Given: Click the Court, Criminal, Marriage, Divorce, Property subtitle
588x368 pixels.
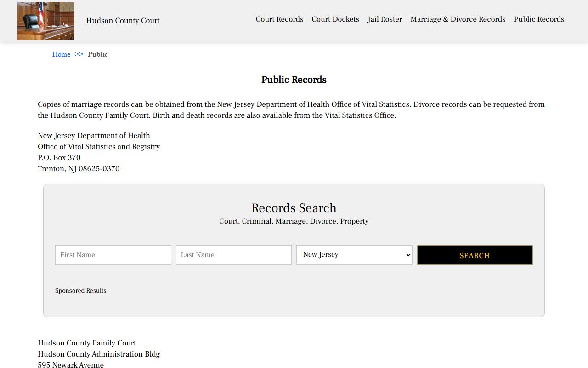Looking at the screenshot, I should (294, 221).
